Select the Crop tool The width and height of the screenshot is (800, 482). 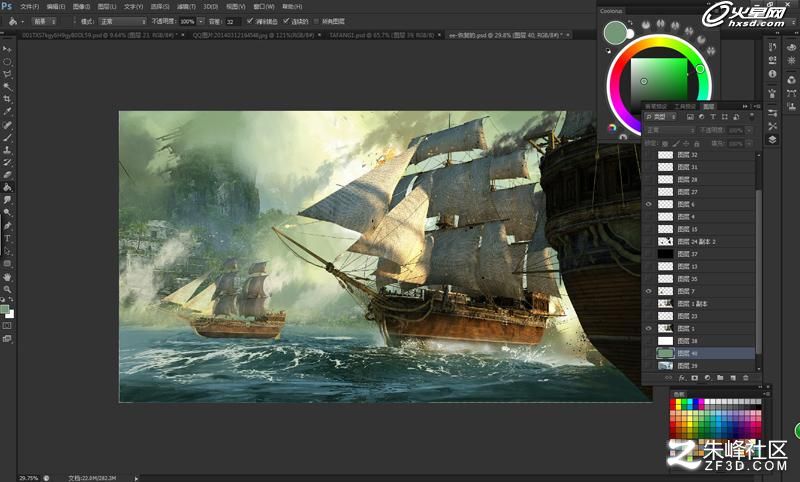tap(7, 99)
